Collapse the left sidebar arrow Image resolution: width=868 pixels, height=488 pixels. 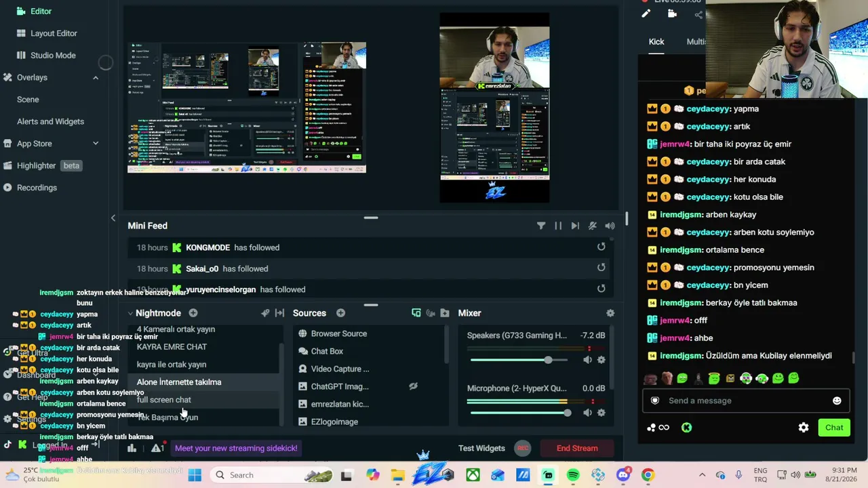coord(113,218)
